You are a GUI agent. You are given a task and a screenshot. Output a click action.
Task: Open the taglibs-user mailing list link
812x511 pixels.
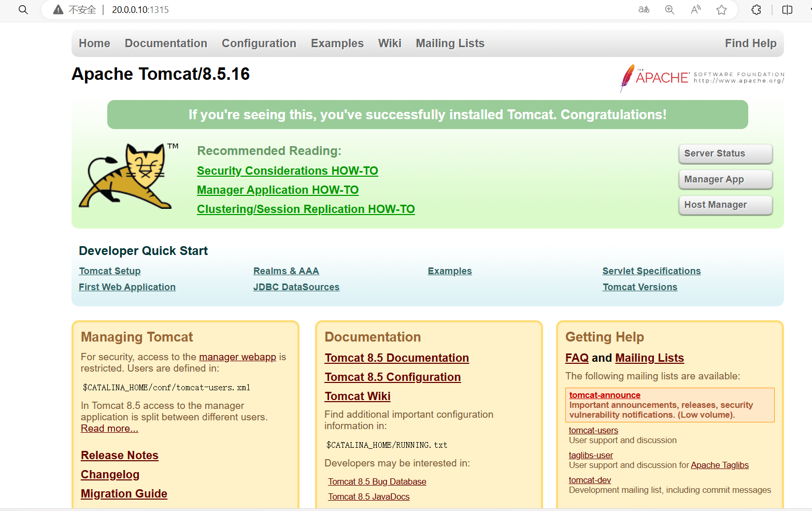591,456
